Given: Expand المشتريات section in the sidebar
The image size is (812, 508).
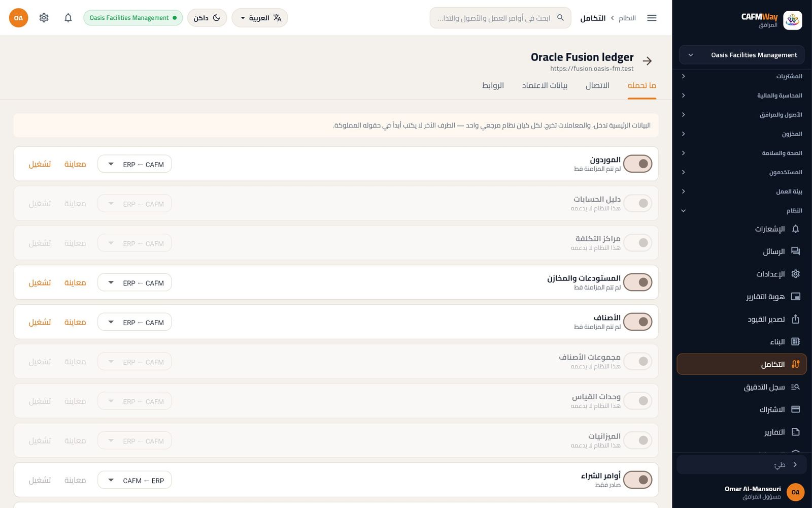Looking at the screenshot, I should point(741,76).
